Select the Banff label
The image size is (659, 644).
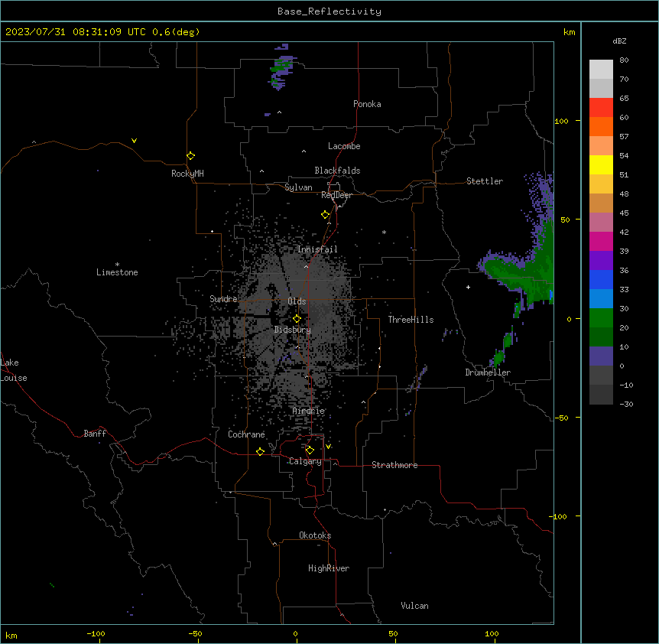click(95, 434)
